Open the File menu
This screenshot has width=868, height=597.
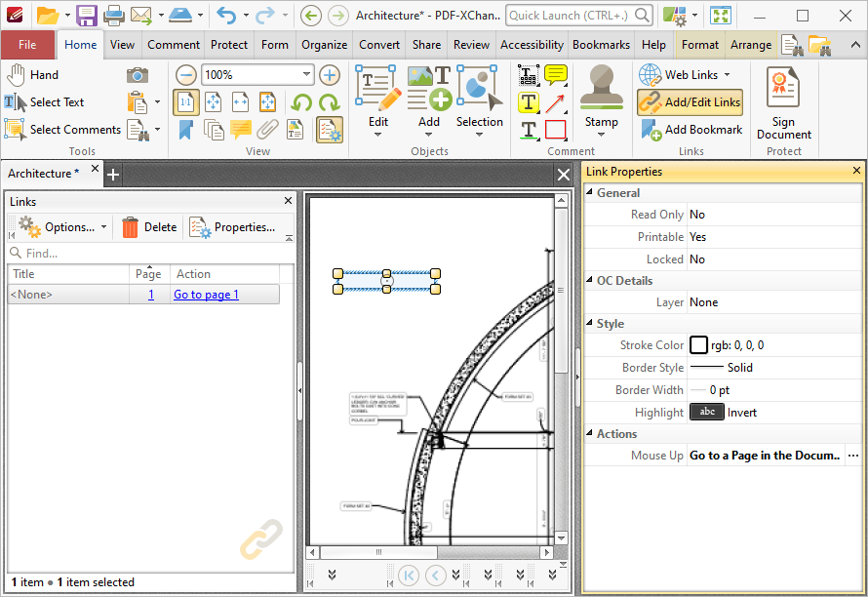[x=27, y=45]
